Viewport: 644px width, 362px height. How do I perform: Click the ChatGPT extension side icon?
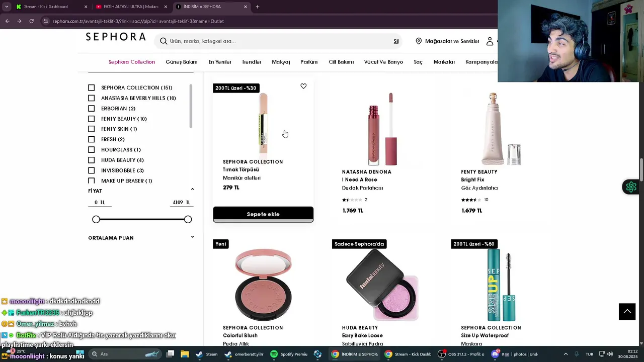tap(631, 187)
